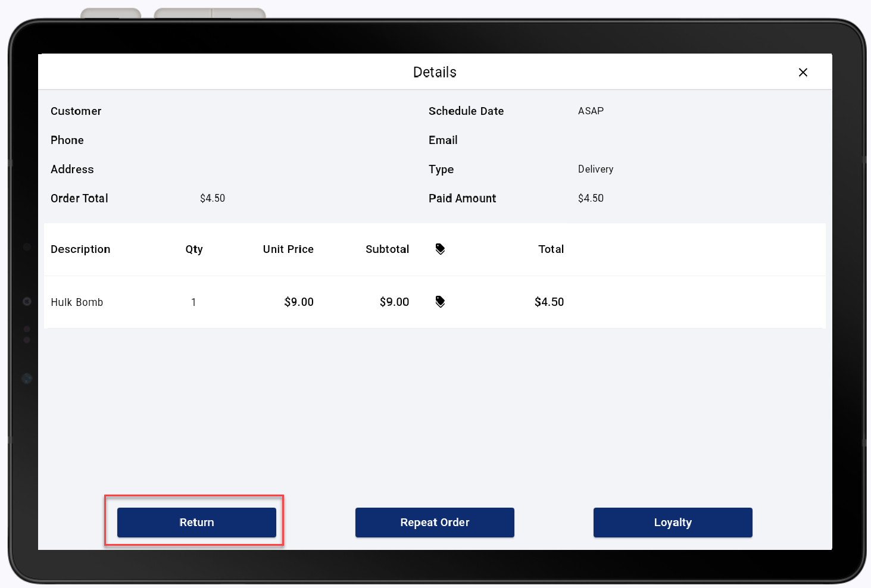The width and height of the screenshot is (871, 588).
Task: Click the Details dialog title
Action: click(434, 72)
